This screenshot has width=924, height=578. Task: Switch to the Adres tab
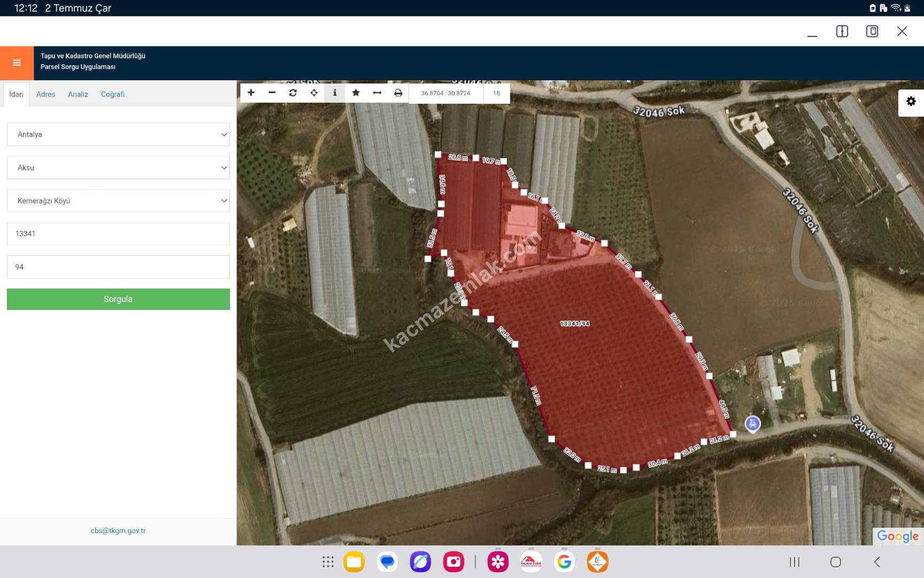click(45, 94)
